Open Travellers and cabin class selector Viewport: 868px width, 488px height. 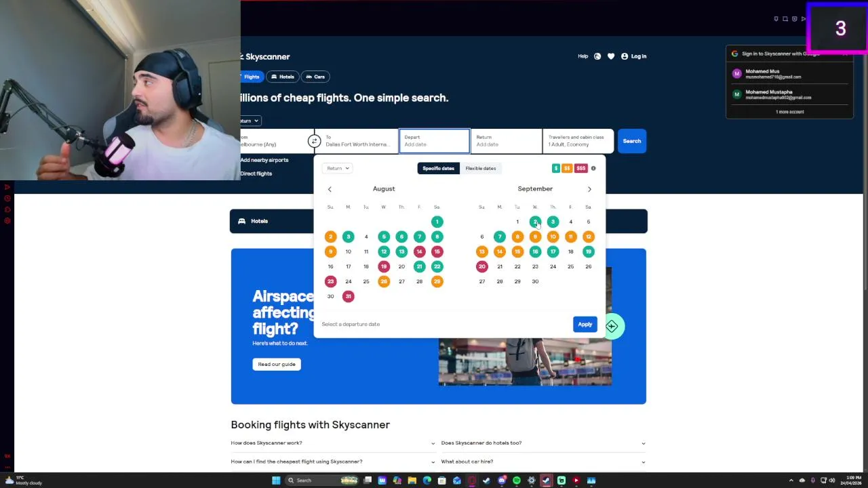point(578,141)
